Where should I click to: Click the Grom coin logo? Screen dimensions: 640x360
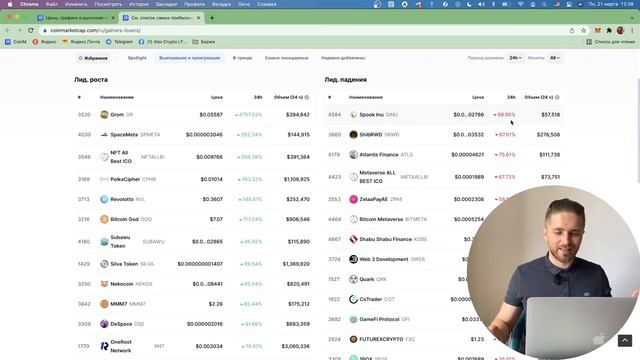(104, 115)
